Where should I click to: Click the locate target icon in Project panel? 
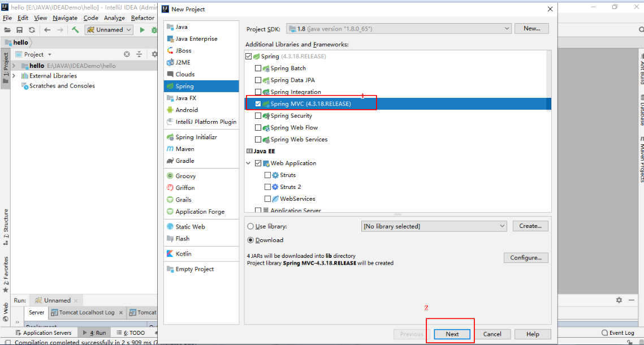[127, 54]
